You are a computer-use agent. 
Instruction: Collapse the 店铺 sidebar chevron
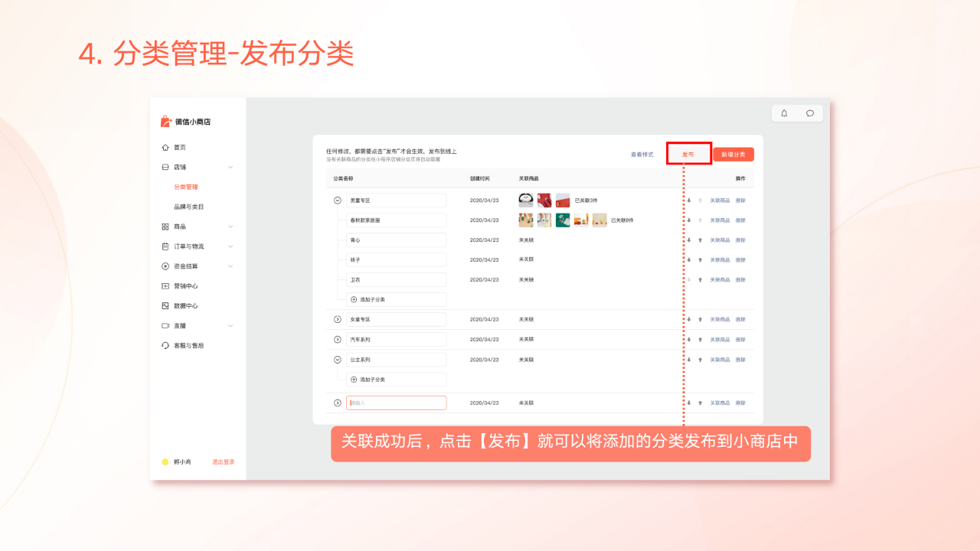230,167
